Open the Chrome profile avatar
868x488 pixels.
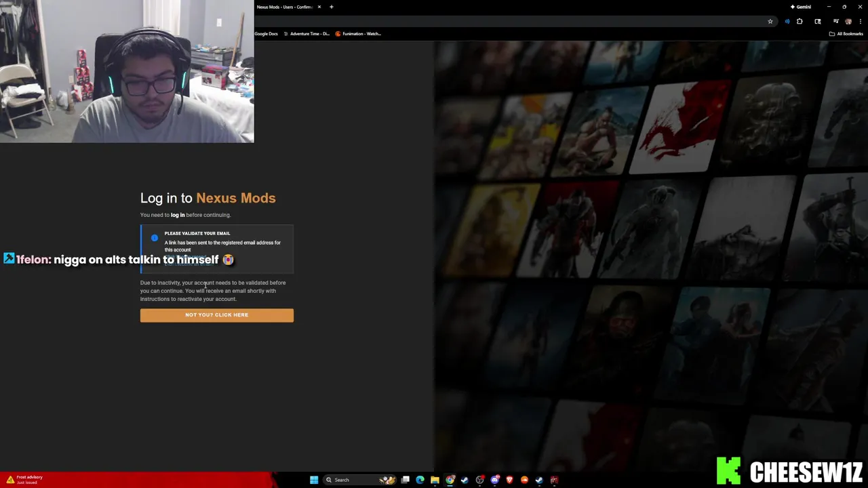point(848,22)
